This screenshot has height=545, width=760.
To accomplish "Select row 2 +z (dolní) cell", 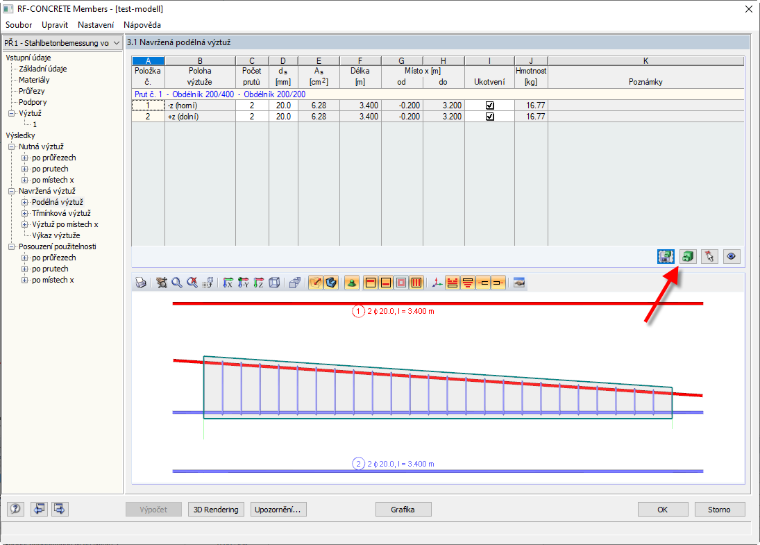I will [200, 116].
